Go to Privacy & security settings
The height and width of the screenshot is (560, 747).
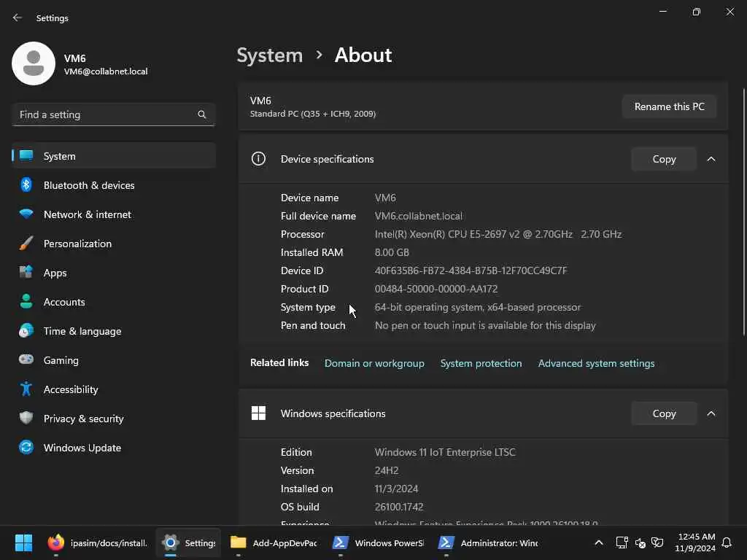114,418
